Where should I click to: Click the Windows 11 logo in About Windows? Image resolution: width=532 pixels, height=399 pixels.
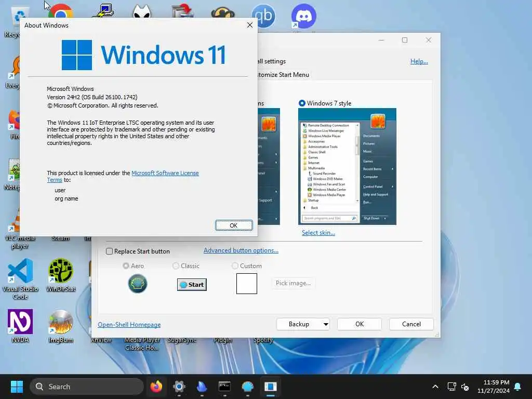(144, 55)
